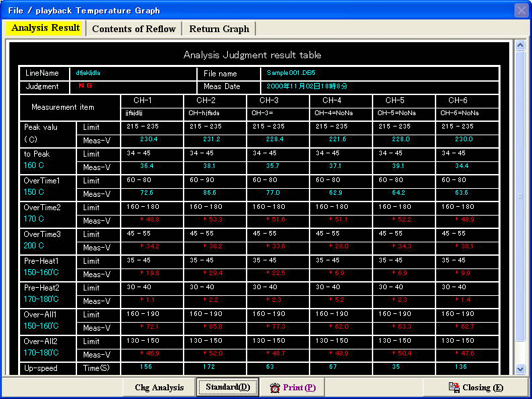Open the Contents of Reflow tab

click(x=134, y=29)
